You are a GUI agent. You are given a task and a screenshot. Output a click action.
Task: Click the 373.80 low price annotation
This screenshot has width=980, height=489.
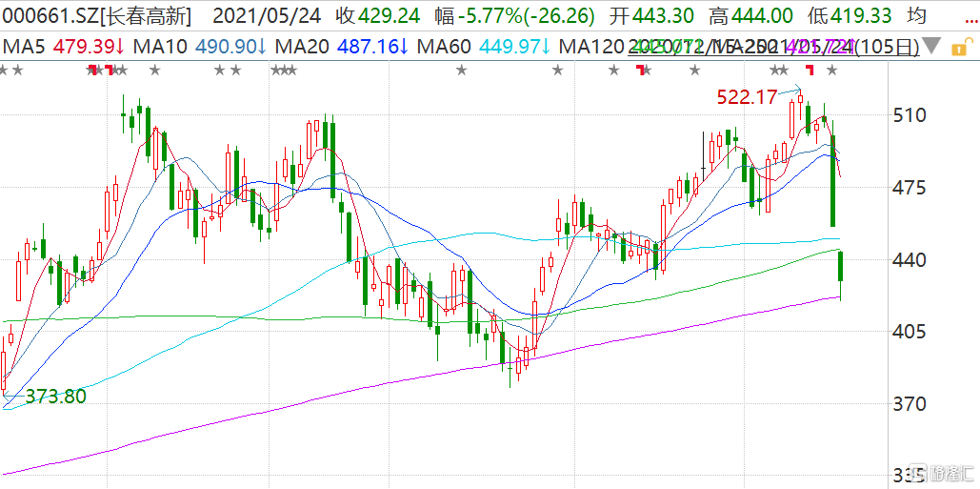(55, 396)
